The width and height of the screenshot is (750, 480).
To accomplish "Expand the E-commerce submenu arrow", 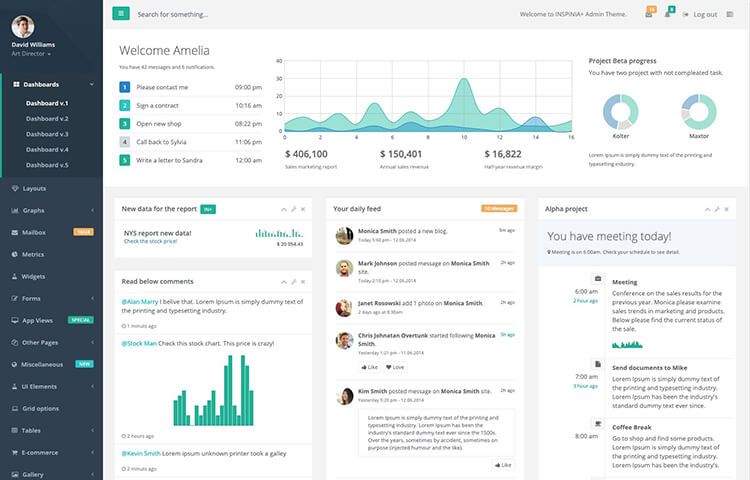I will coord(92,452).
